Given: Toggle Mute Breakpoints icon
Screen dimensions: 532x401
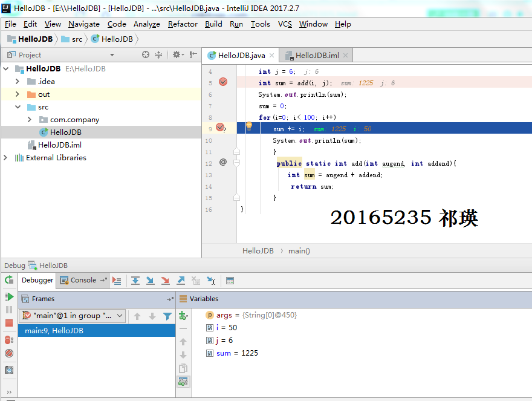Looking at the screenshot, I should pyautogui.click(x=9, y=353).
